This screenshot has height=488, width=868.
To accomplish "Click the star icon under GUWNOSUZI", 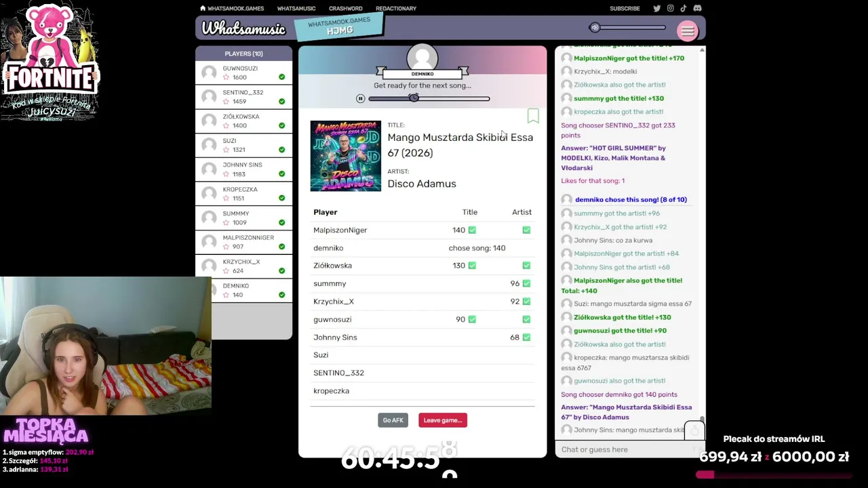I will (x=226, y=77).
